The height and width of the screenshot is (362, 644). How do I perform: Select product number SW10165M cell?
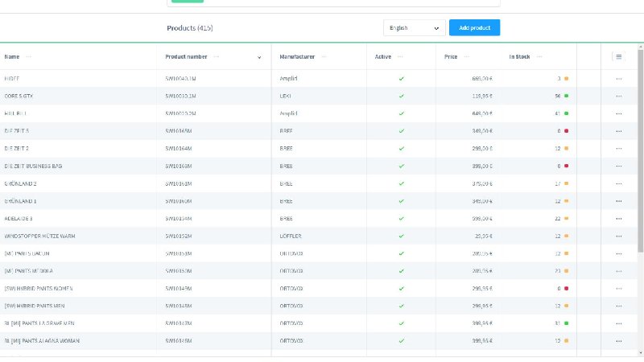pyautogui.click(x=179, y=131)
